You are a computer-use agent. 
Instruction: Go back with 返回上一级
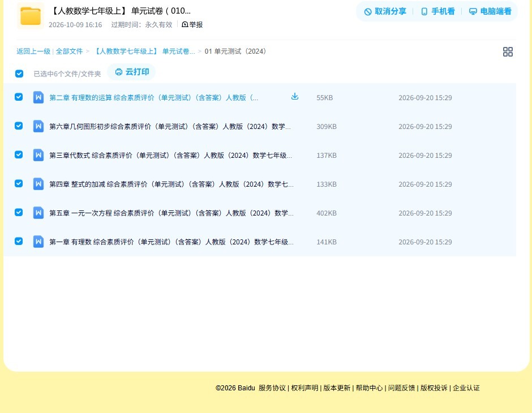33,51
